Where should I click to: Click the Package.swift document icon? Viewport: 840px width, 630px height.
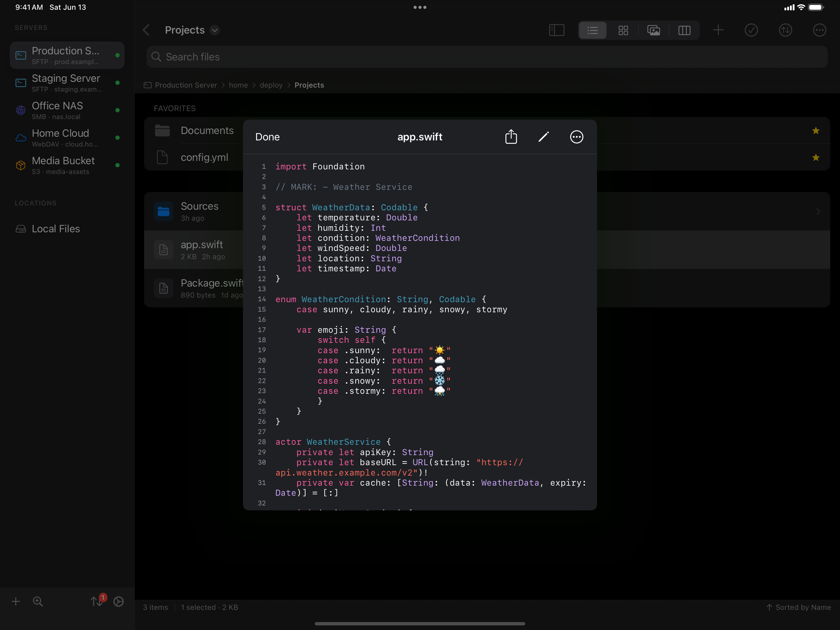[x=164, y=288]
